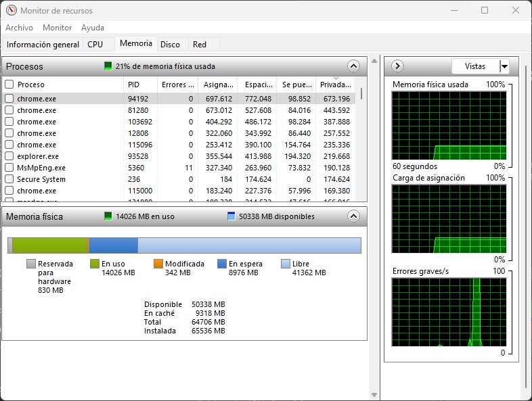Screen dimensions: 532x401
Task: Click green memory usage icon in Procesos header
Action: tap(108, 66)
